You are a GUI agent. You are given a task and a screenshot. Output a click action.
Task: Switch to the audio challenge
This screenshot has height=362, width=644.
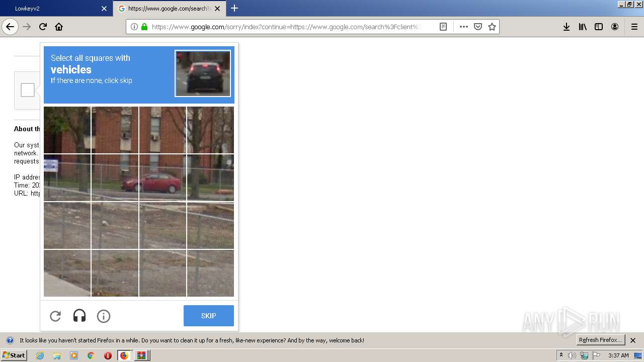coord(79,316)
